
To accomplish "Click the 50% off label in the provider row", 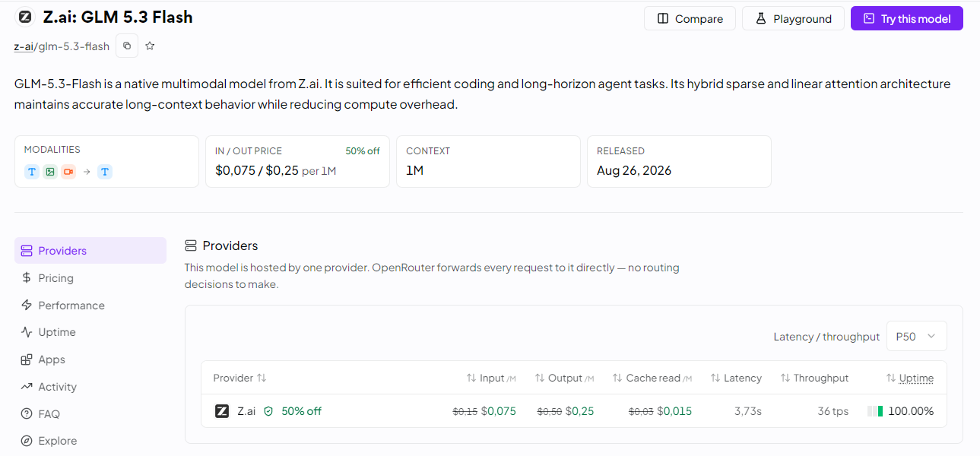I will point(301,411).
